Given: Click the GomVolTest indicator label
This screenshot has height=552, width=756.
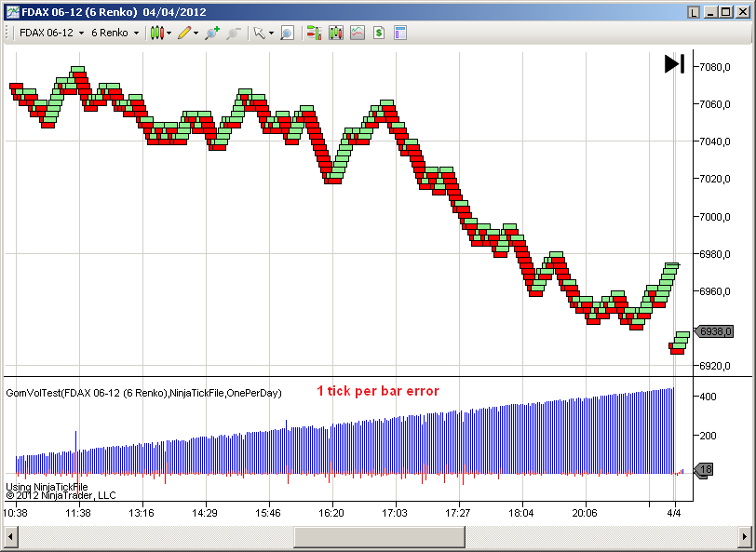Looking at the screenshot, I should click(x=143, y=393).
